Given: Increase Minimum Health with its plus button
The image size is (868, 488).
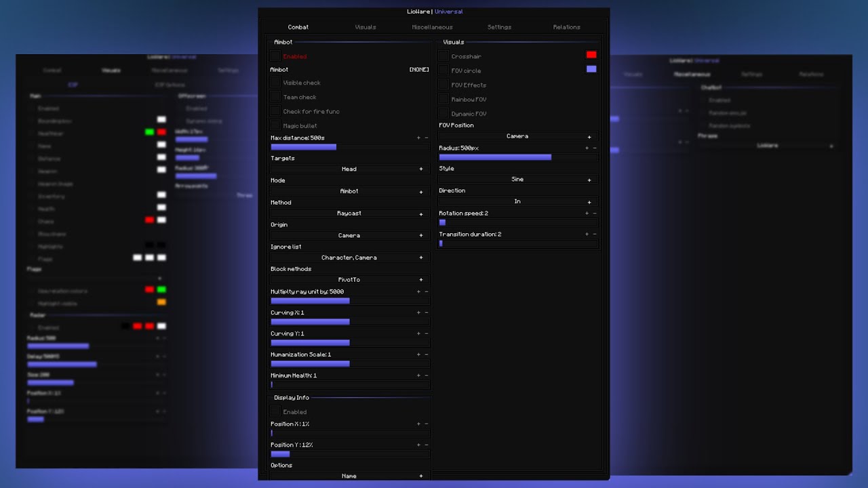Looking at the screenshot, I should pos(418,376).
